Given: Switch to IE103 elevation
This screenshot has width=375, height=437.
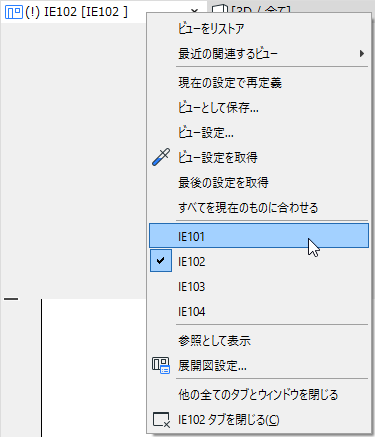Looking at the screenshot, I should 259,286.
